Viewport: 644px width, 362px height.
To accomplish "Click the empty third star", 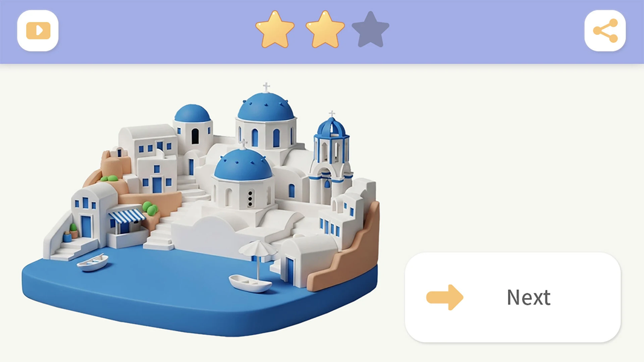I will click(x=371, y=30).
